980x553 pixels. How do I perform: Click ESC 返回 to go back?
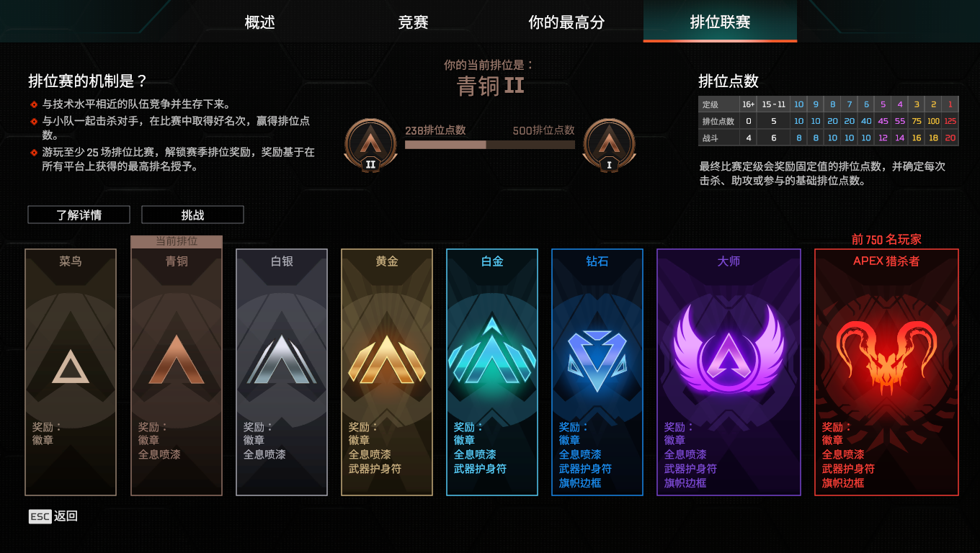click(x=53, y=516)
